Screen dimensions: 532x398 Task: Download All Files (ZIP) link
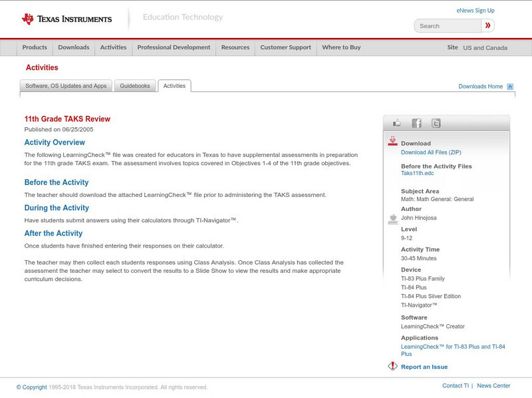431,152
